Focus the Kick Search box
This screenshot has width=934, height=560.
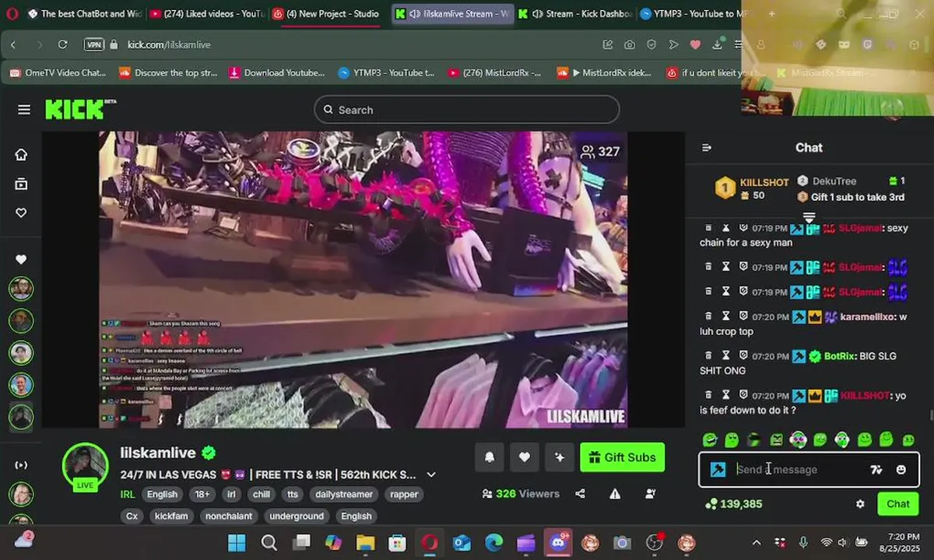467,110
